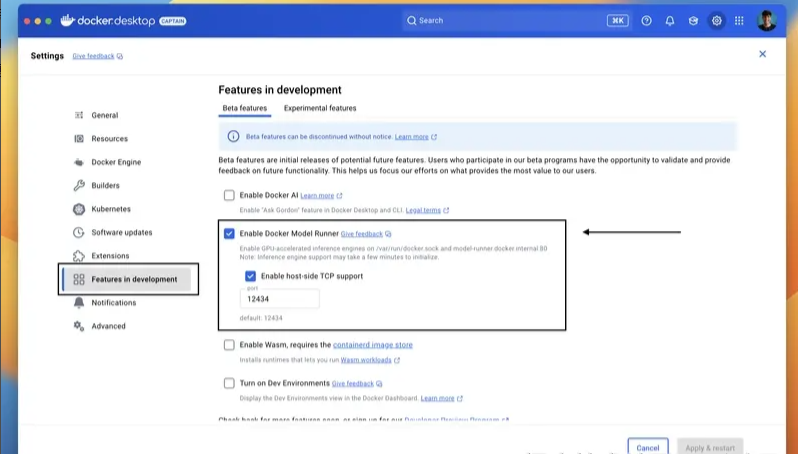Click the Software updates clock icon
This screenshot has width=798, height=454.
(79, 232)
